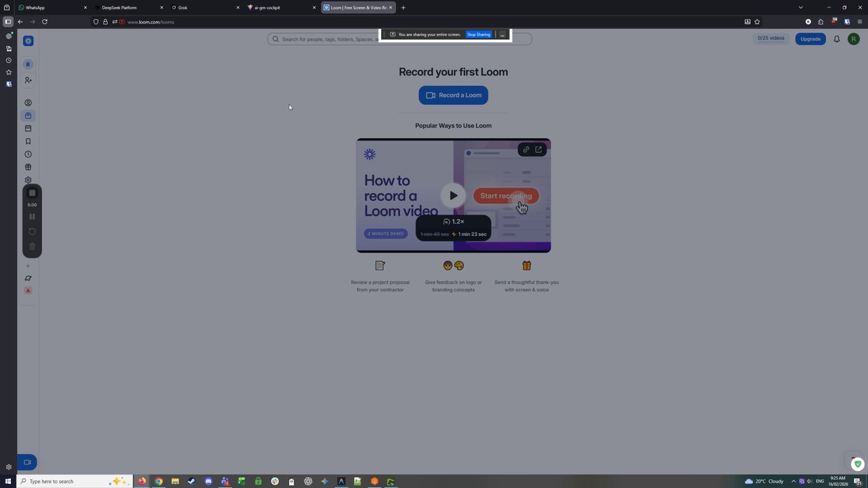Viewport: 868px width, 488px height.
Task: Click the planet icon in the Loom sidebar
Action: coord(28,278)
